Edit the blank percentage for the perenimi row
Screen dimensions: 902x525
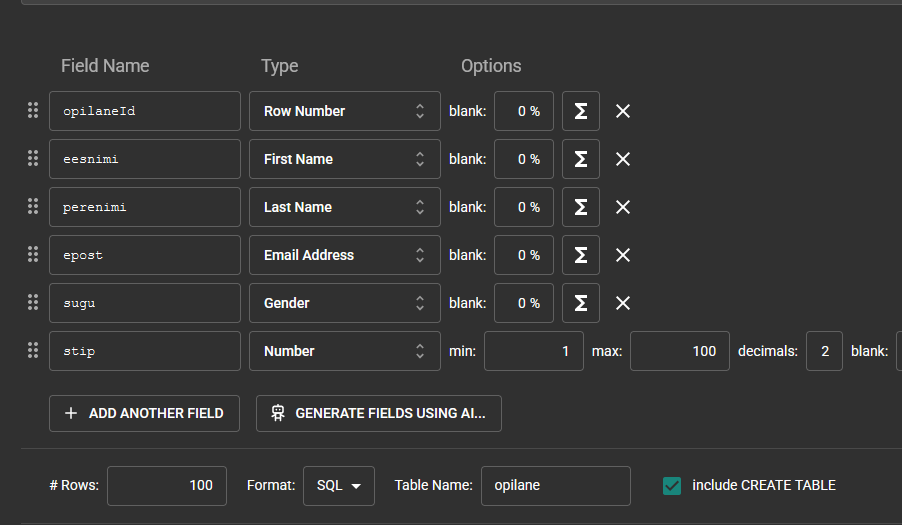coord(524,207)
